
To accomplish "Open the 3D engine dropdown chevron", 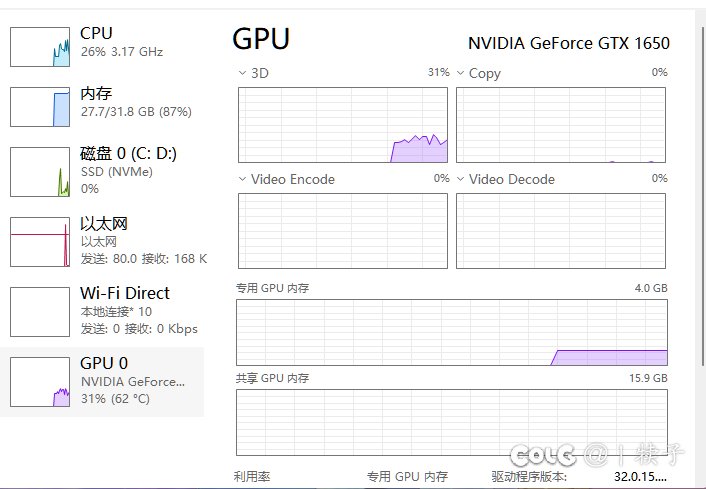I will click(242, 73).
